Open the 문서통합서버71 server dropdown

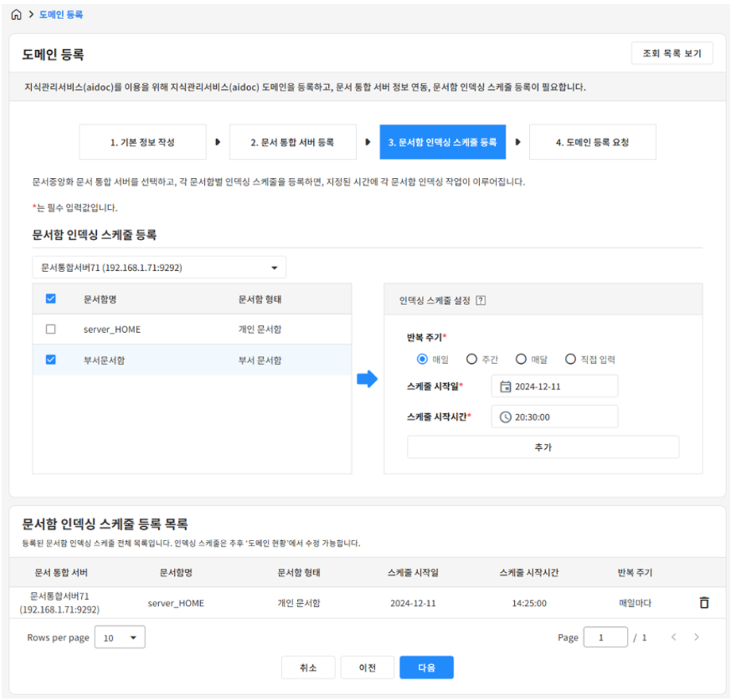coord(159,268)
